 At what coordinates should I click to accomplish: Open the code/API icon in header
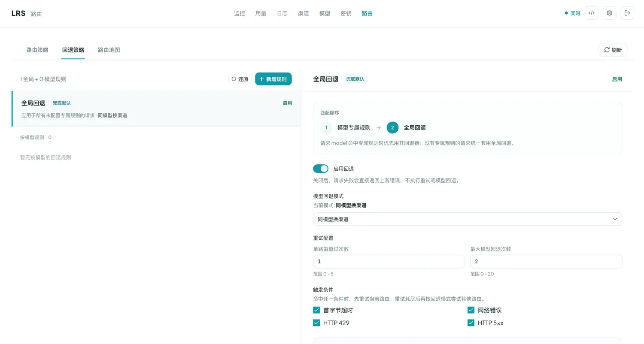592,13
